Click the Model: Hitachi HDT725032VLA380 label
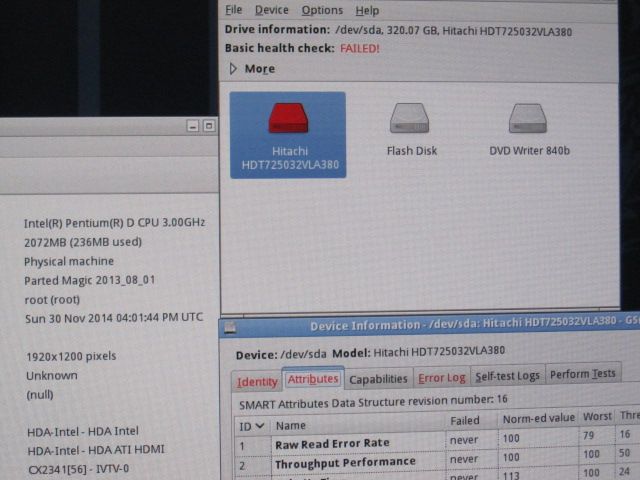 pyautogui.click(x=418, y=352)
